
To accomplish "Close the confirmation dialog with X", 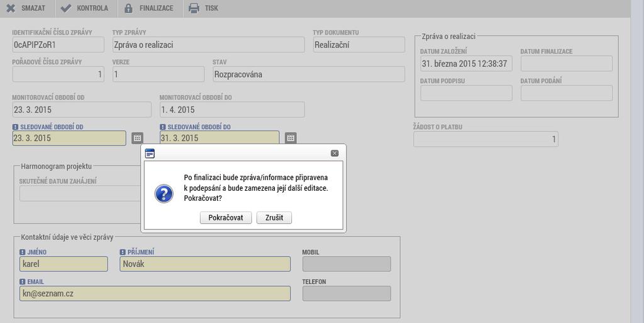I will click(x=335, y=153).
